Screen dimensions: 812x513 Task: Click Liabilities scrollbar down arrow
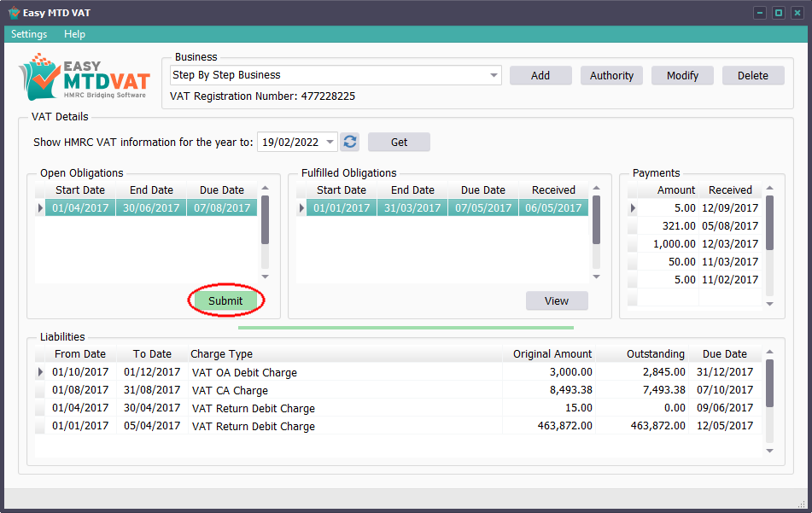pos(769,451)
